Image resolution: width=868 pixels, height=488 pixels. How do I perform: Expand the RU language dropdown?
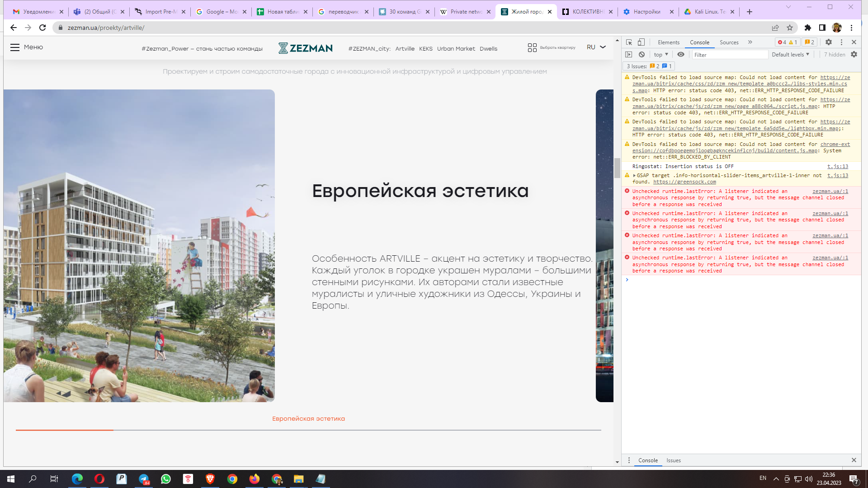coord(596,47)
